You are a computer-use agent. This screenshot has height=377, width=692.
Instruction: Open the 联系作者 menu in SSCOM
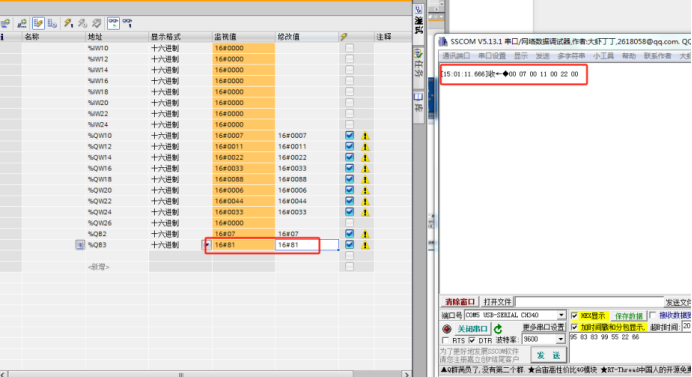[657, 56]
